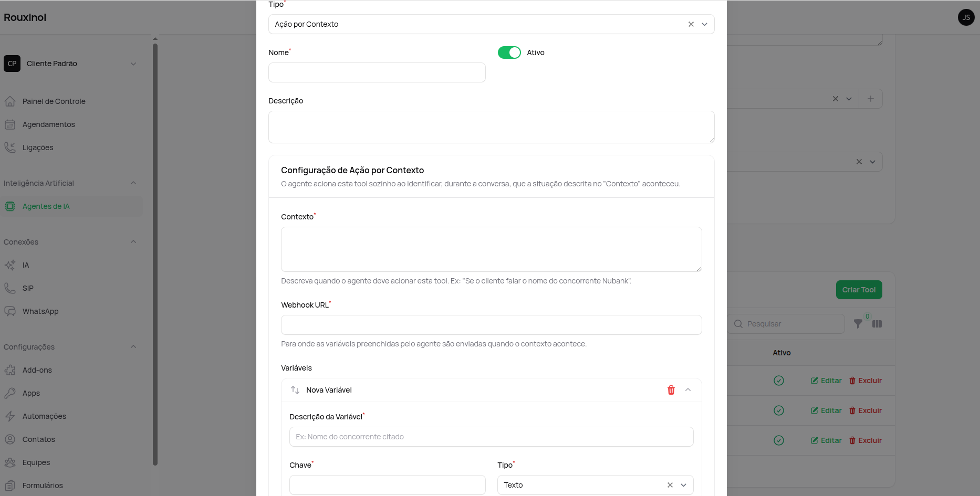The image size is (980, 496).
Task: Click the Variáveis section label
Action: click(x=296, y=368)
